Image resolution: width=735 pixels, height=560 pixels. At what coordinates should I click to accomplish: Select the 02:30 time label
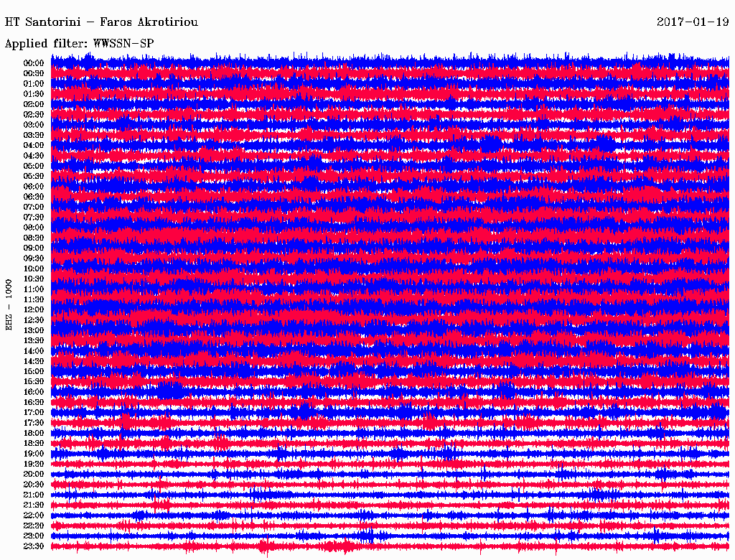click(34, 115)
